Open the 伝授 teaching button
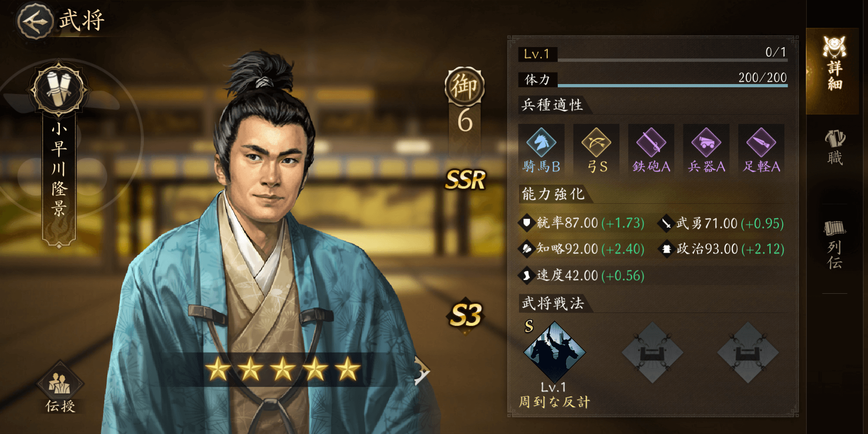The width and height of the screenshot is (868, 434). click(x=60, y=388)
